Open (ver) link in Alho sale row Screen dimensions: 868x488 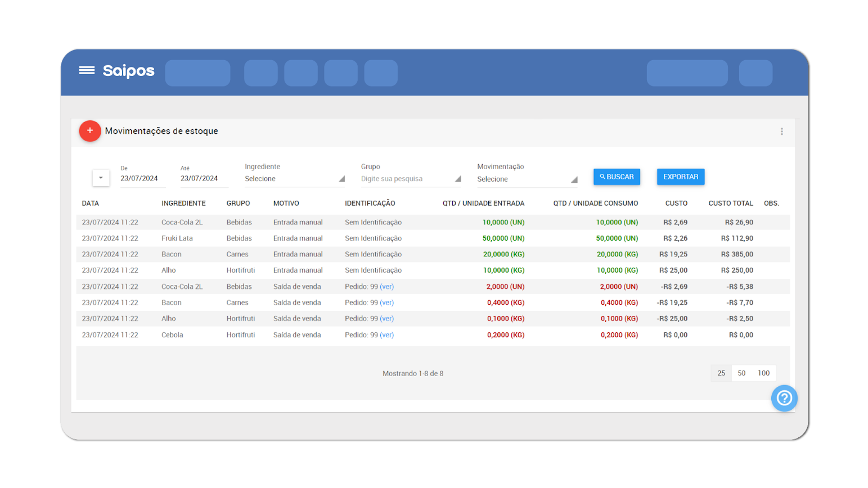(x=387, y=319)
